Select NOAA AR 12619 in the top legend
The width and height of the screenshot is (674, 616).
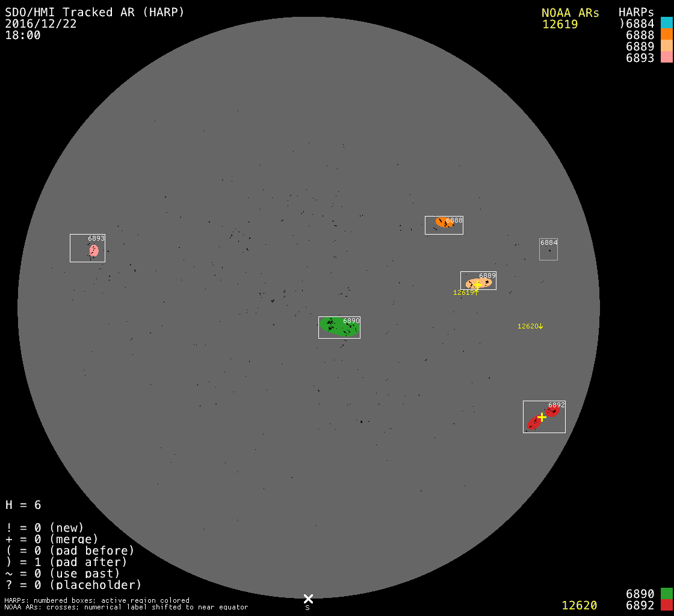pyautogui.click(x=560, y=25)
